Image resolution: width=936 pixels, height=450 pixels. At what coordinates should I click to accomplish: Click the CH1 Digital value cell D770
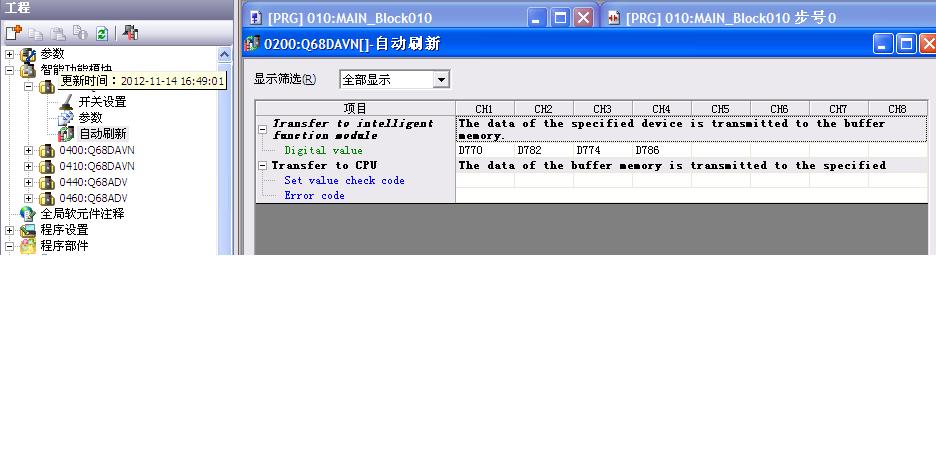(485, 151)
